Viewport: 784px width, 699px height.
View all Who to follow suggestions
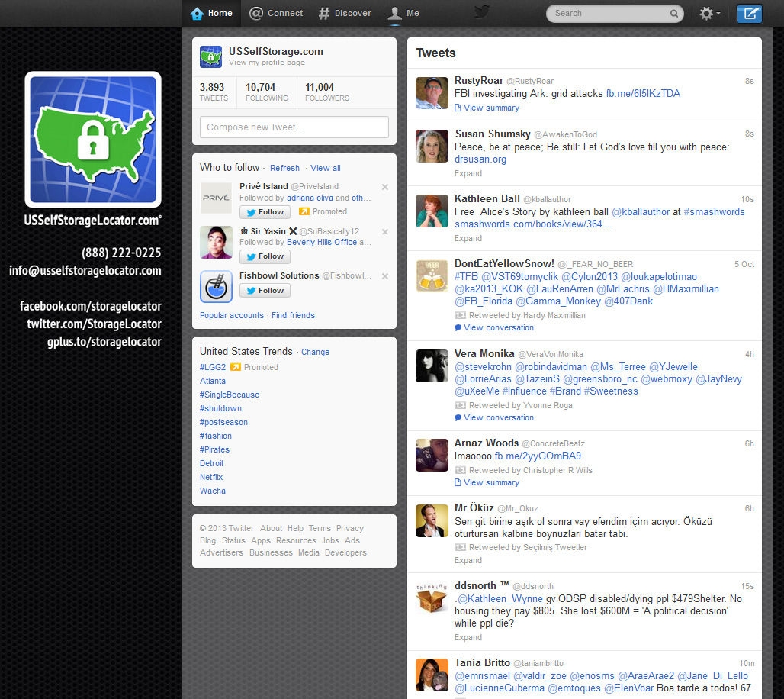[x=326, y=168]
